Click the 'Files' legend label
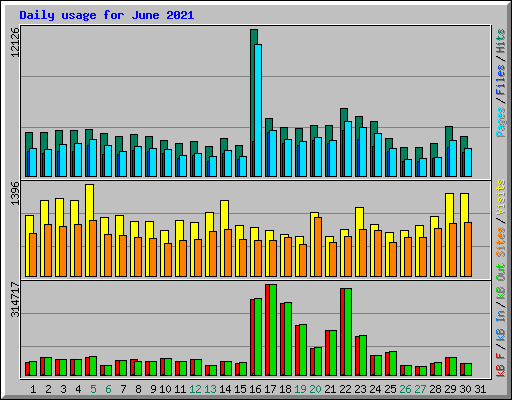 [501, 80]
